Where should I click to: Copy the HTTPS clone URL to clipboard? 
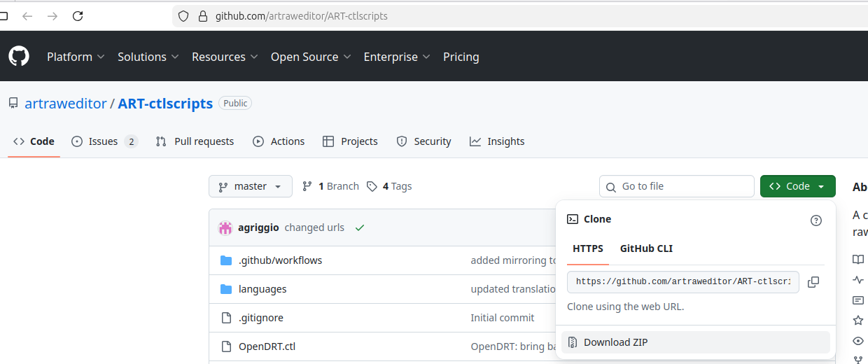point(813,282)
